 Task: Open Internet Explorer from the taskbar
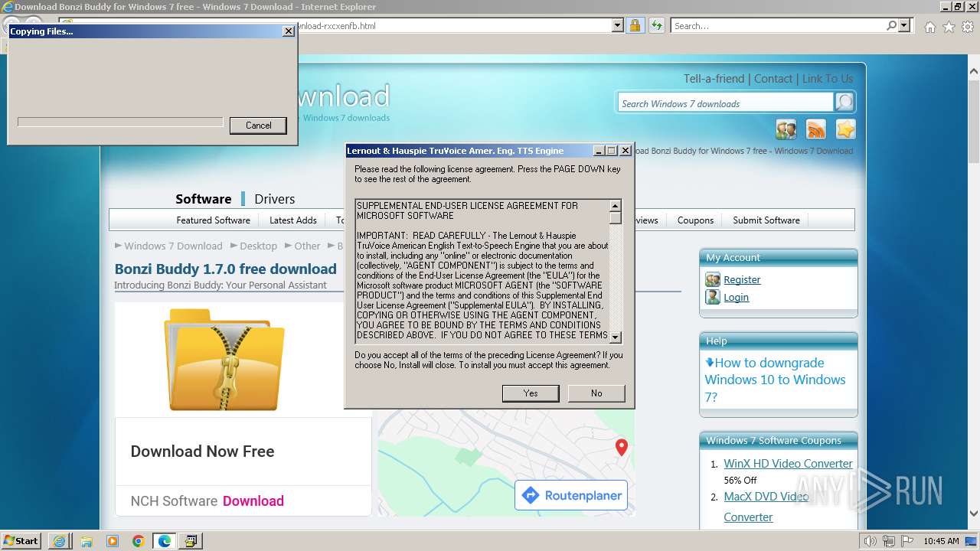point(60,541)
